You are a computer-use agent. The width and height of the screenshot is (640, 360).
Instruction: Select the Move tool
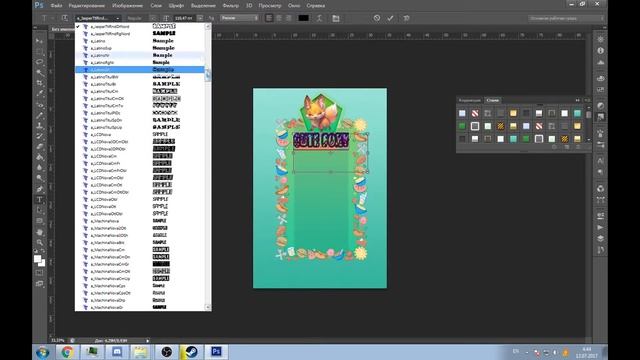40,41
